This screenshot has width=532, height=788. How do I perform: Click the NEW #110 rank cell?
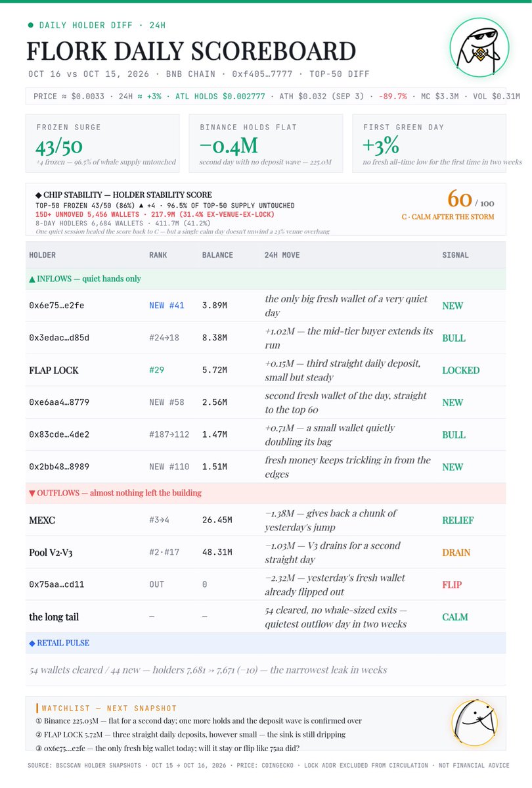tap(169, 467)
